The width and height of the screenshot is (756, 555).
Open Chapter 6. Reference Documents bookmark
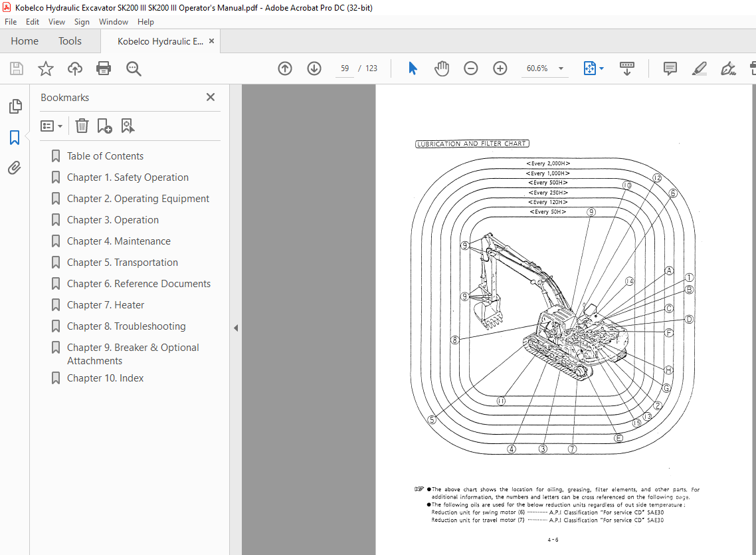click(139, 284)
